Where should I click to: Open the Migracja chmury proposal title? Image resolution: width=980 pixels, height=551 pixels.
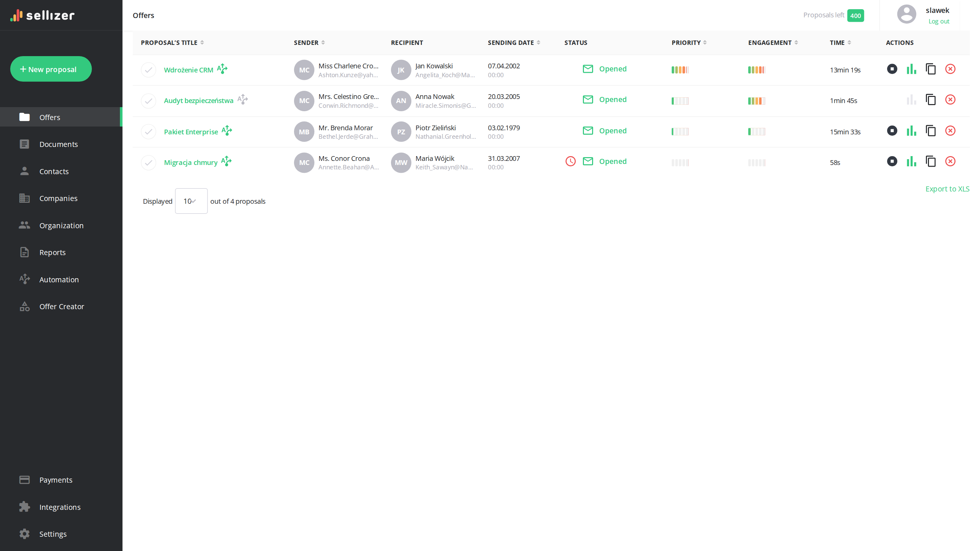click(191, 163)
